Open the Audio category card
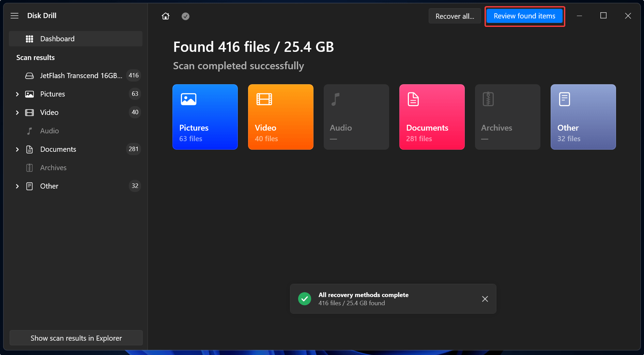 356,117
